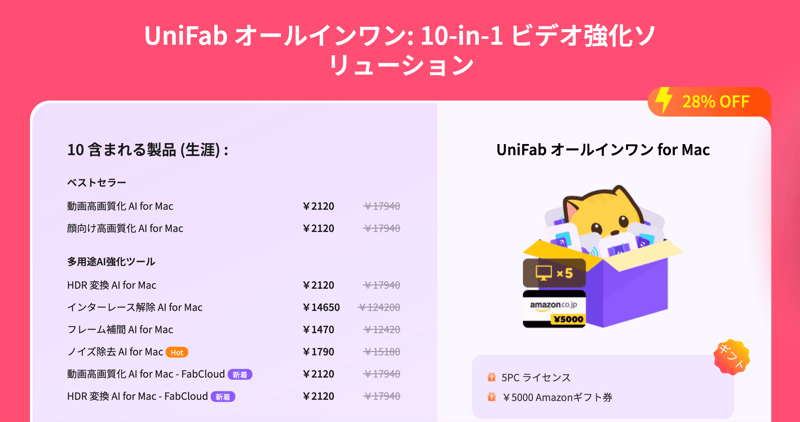Click the orange gift ribbon badge
800x422 pixels.
pyautogui.click(x=731, y=357)
